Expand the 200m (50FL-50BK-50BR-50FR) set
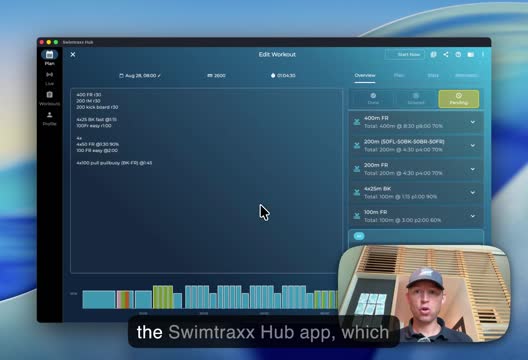The width and height of the screenshot is (528, 360). pos(473,145)
